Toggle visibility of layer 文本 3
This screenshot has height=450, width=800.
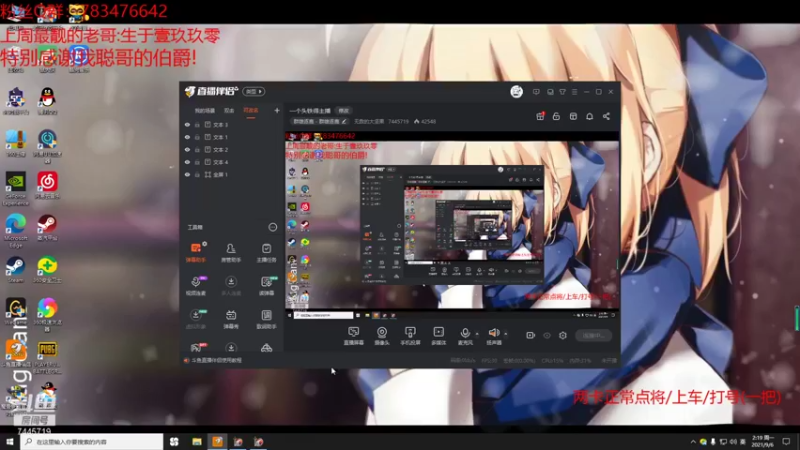pos(187,124)
